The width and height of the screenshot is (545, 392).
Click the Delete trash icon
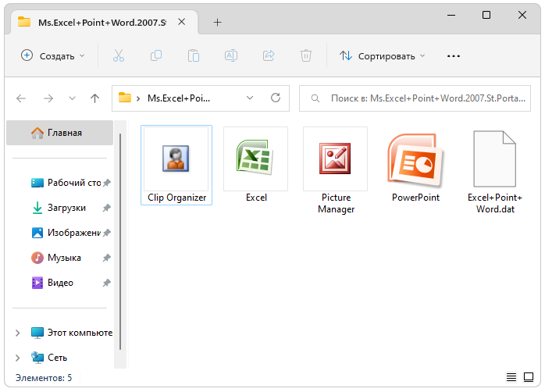[x=306, y=55]
